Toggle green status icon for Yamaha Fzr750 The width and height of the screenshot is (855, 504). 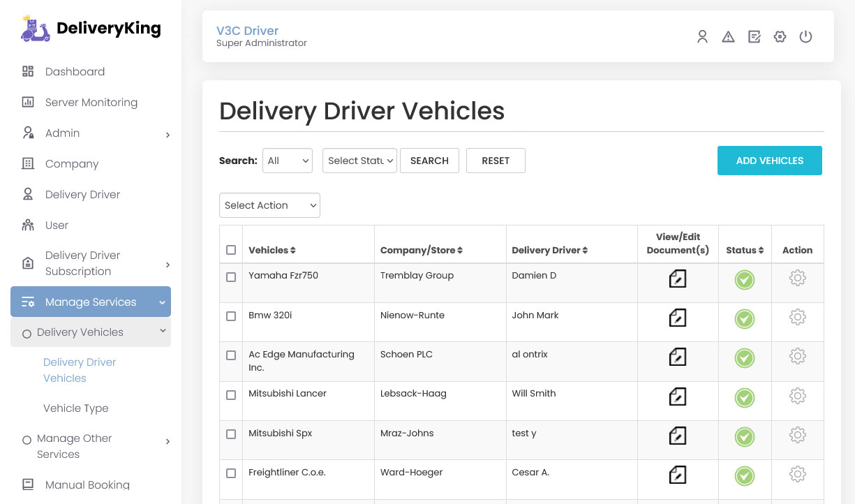(745, 280)
